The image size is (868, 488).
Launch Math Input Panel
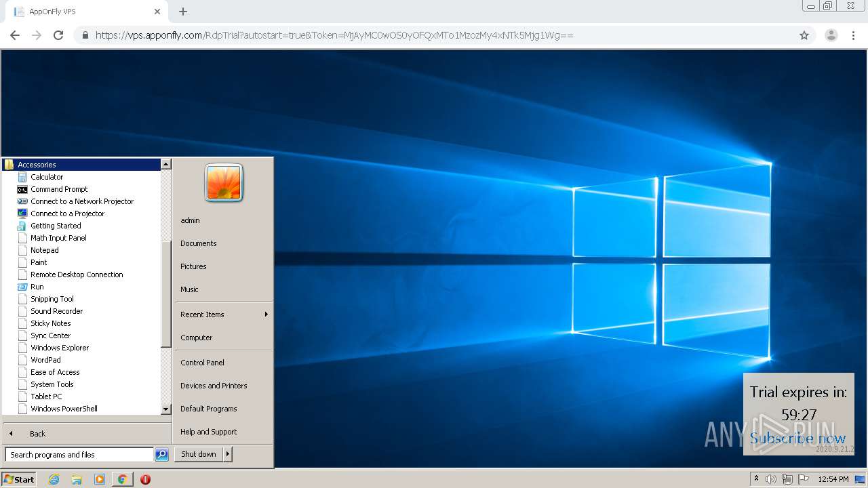(58, 238)
